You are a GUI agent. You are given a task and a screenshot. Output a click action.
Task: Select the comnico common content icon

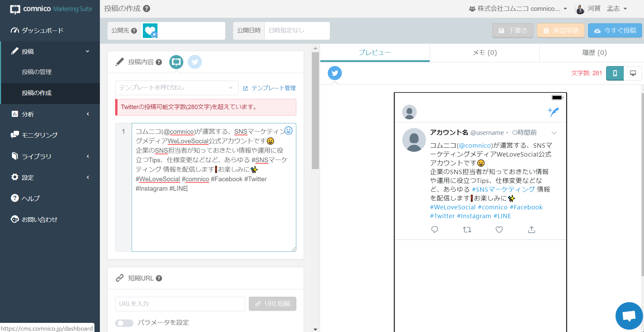176,62
